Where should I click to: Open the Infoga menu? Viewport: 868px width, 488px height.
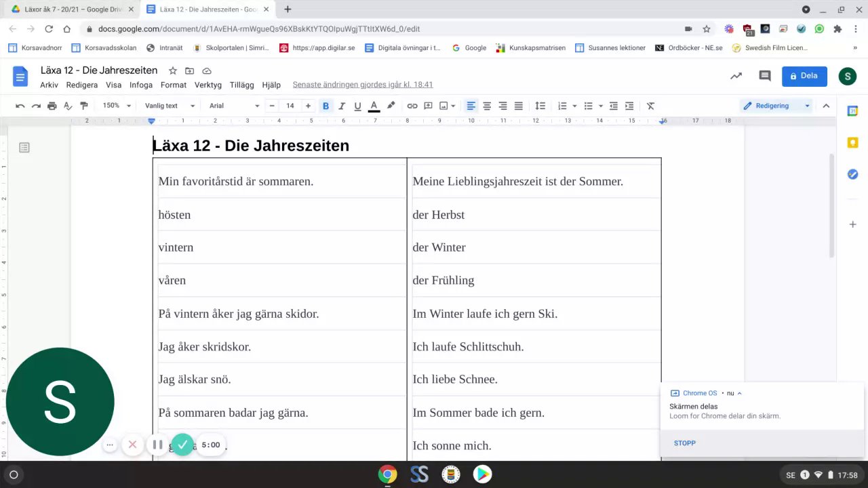coord(141,85)
